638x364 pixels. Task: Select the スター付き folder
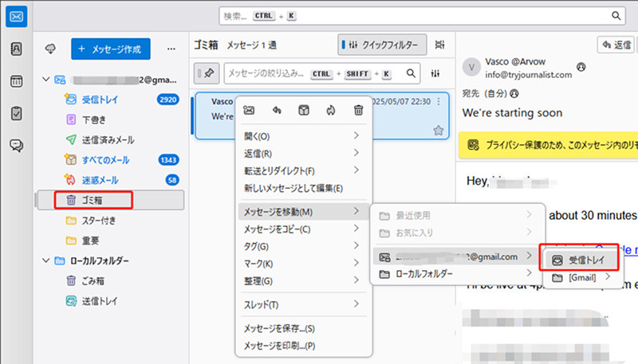click(x=110, y=220)
